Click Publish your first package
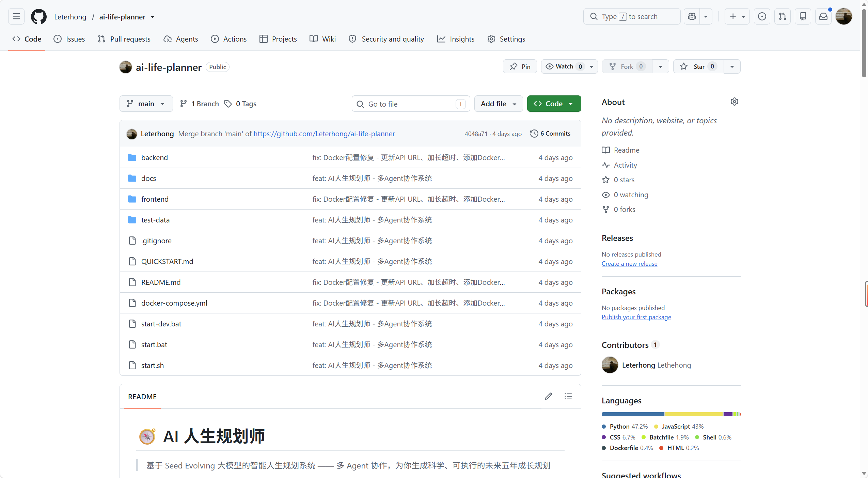This screenshot has width=868, height=478. coord(636,317)
